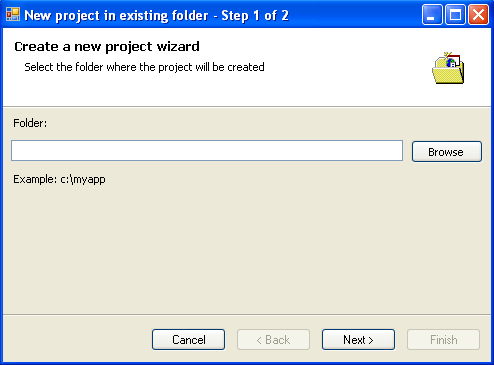The image size is (494, 365).
Task: Click the Example: c:\myapp hint text
Action: (x=59, y=180)
